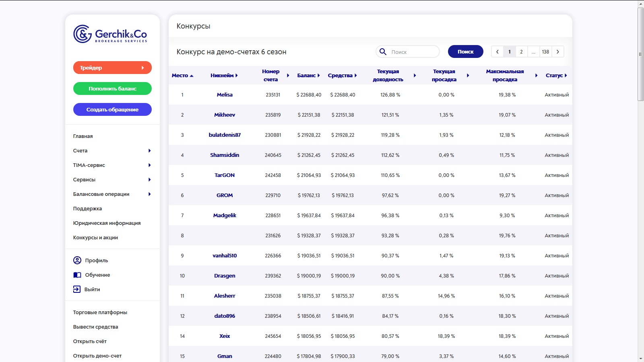Viewport: 644px width, 362px height.
Task: Open the Поддержка menu item
Action: pos(87,209)
